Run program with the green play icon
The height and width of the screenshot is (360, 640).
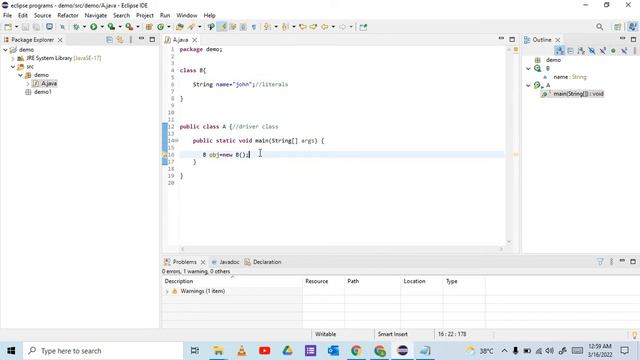tap(94, 27)
